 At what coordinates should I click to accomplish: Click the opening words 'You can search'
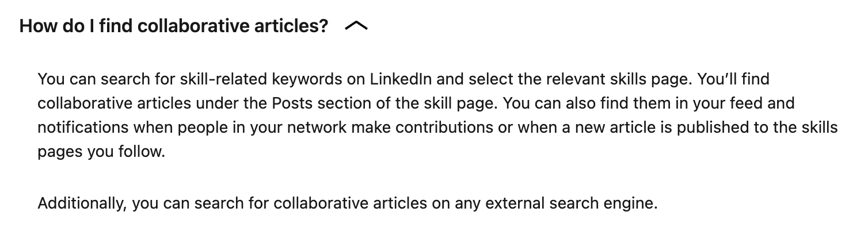tap(81, 78)
